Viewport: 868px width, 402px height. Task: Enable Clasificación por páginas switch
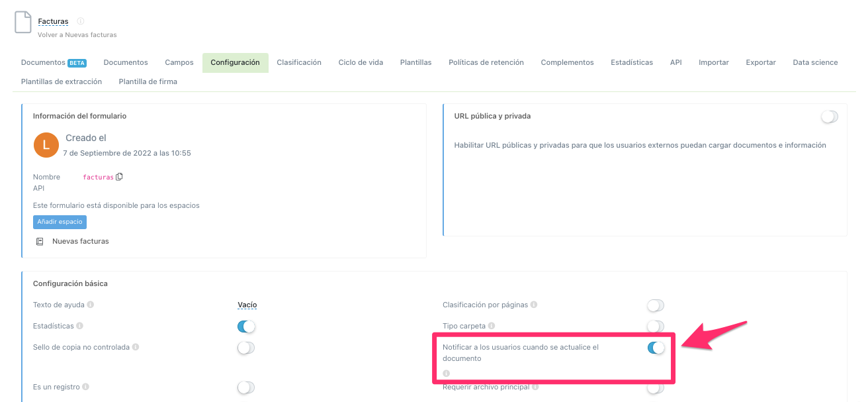point(655,305)
